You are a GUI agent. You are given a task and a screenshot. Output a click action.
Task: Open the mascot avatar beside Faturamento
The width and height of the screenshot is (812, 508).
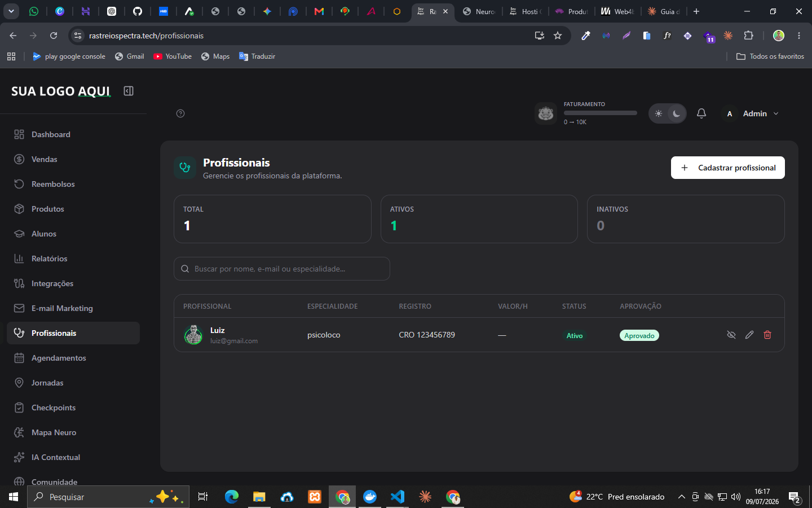tap(546, 113)
